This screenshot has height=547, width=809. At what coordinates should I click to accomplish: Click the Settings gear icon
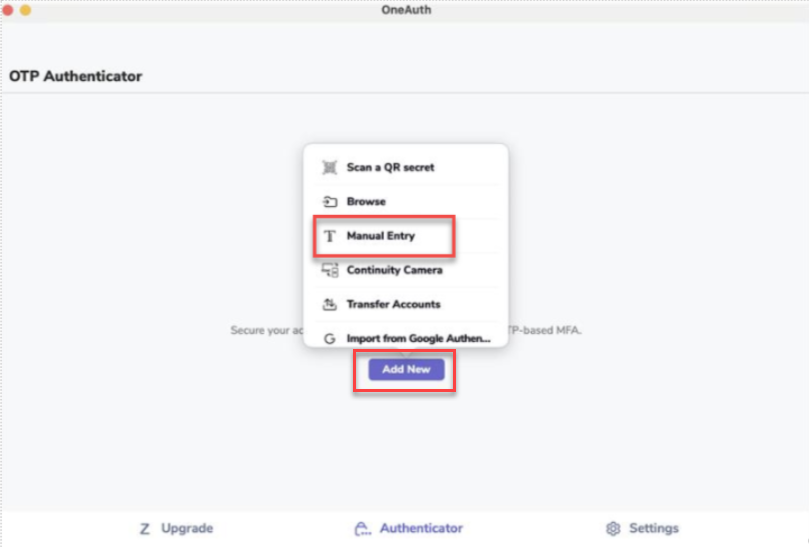[613, 529]
